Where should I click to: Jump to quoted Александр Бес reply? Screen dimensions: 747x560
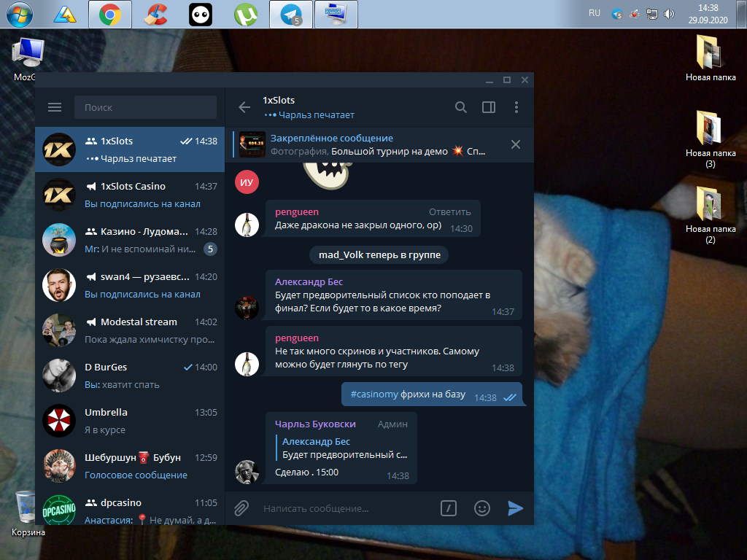(x=342, y=448)
